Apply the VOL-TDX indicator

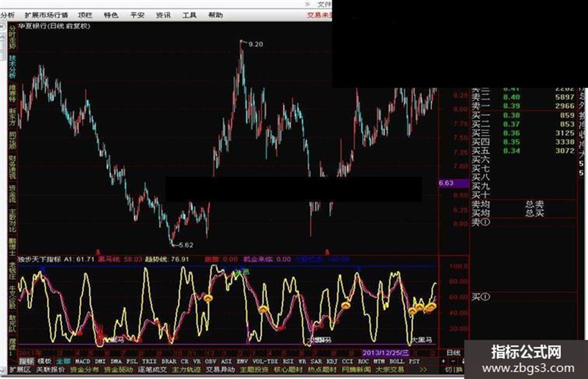click(266, 362)
